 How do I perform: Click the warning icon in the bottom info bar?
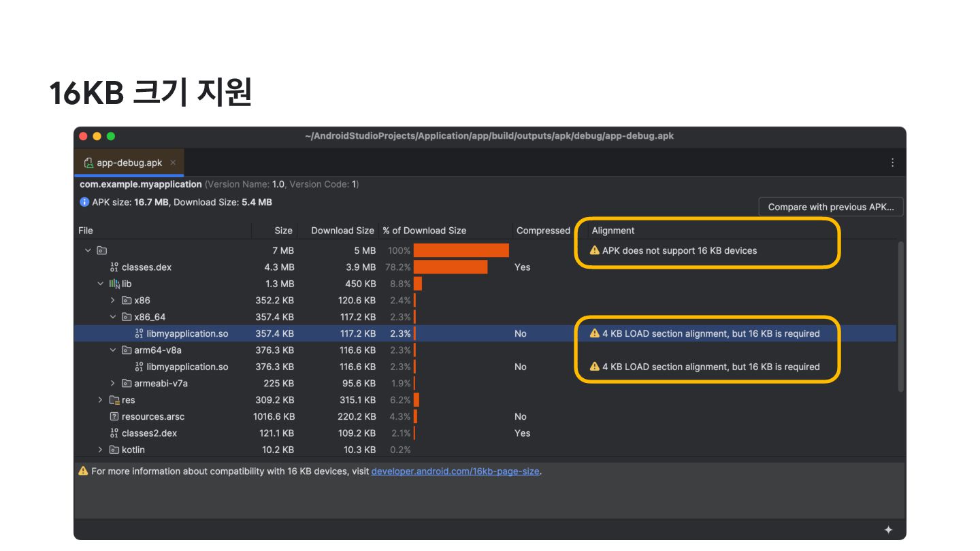pyautogui.click(x=83, y=471)
